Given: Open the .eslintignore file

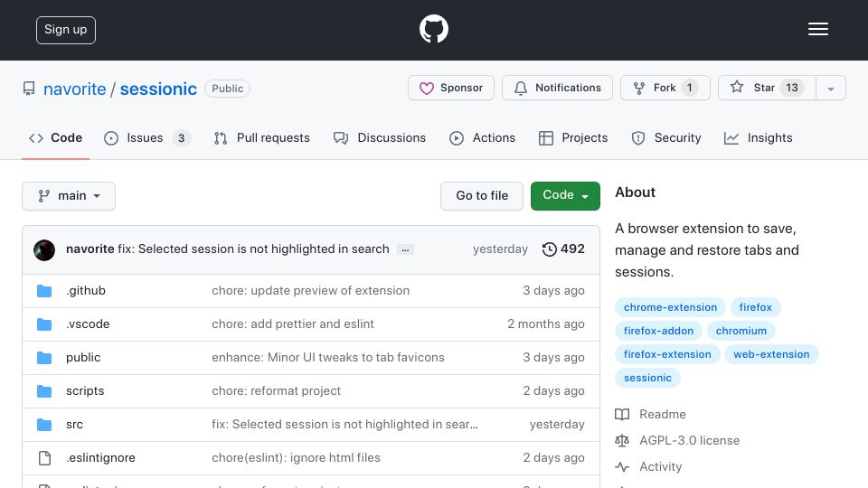Looking at the screenshot, I should pos(100,457).
